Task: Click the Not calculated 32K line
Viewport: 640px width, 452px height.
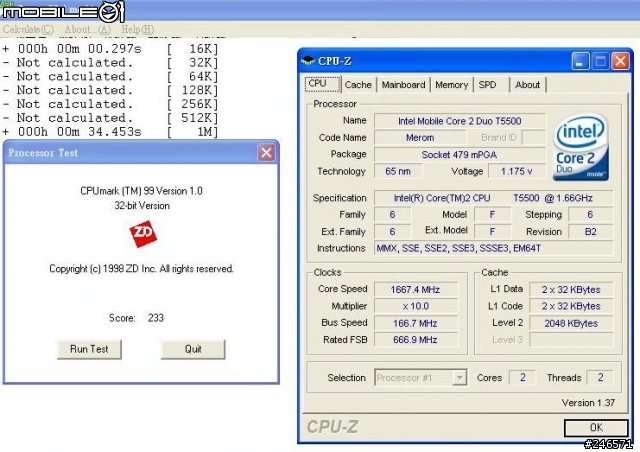Action: [110, 63]
